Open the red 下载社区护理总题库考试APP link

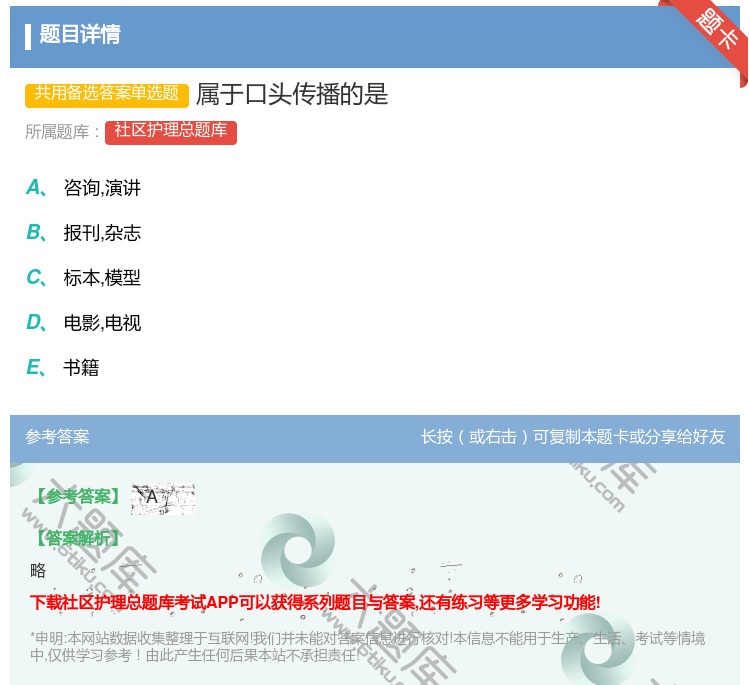(315, 602)
